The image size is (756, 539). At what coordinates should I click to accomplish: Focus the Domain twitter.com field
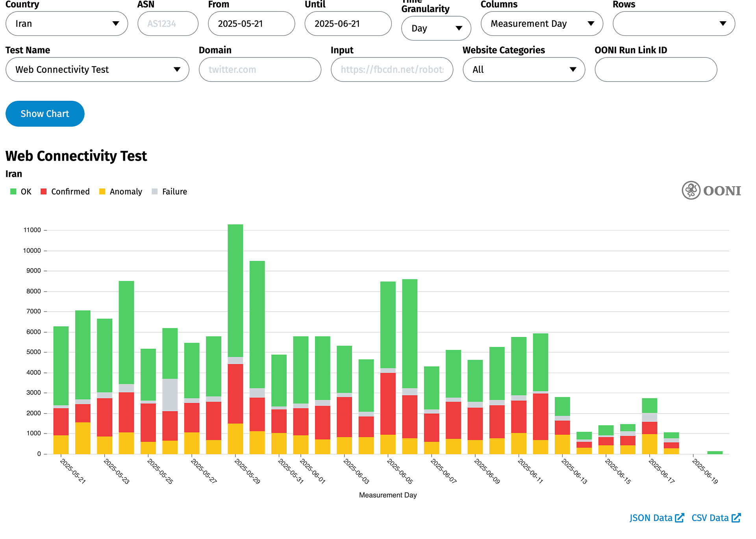(260, 70)
